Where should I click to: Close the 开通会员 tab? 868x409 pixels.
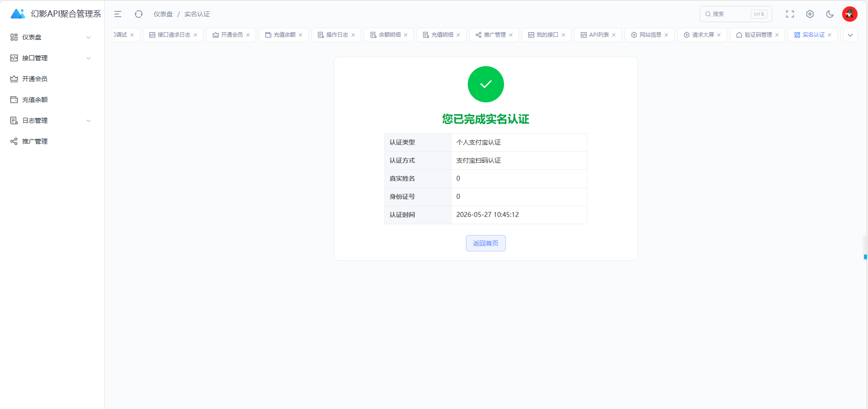pos(248,35)
